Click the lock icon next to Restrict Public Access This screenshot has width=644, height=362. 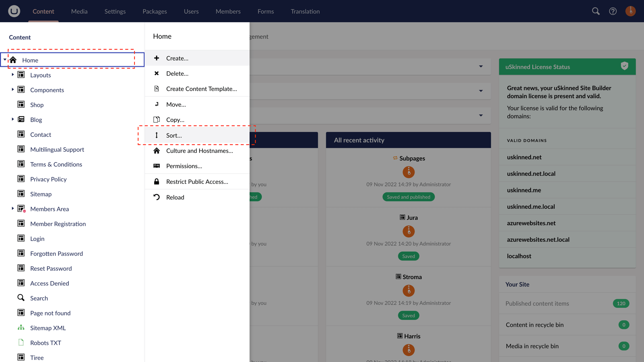click(x=157, y=181)
